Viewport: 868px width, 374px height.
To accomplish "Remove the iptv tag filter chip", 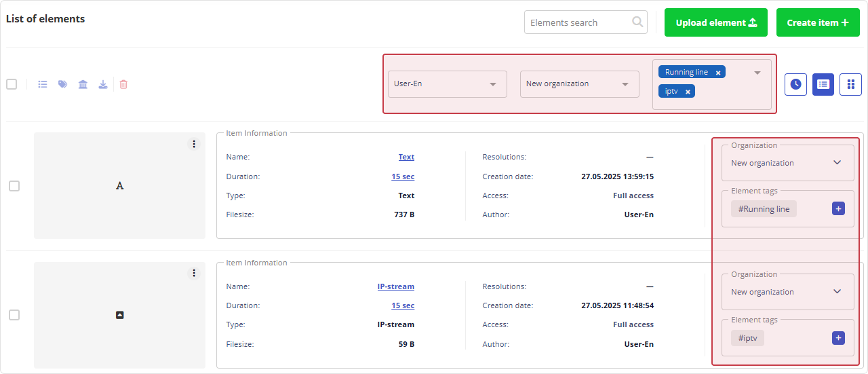I will point(688,92).
